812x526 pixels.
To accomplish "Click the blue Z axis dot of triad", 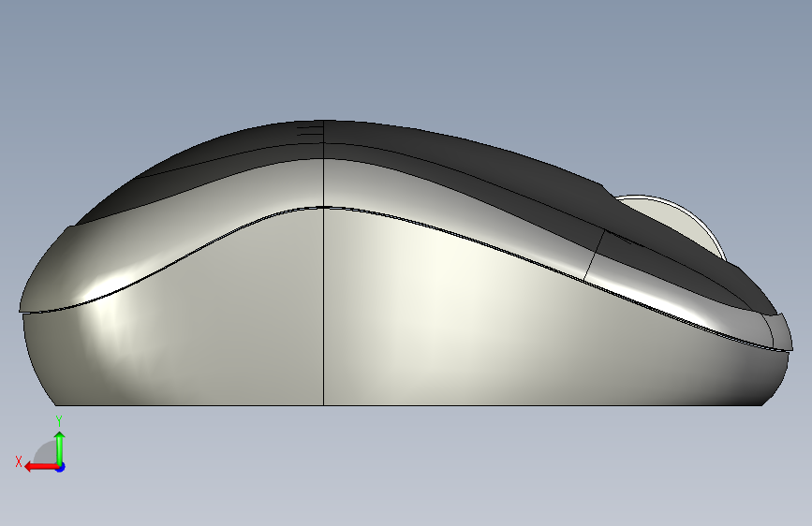I will (61, 467).
